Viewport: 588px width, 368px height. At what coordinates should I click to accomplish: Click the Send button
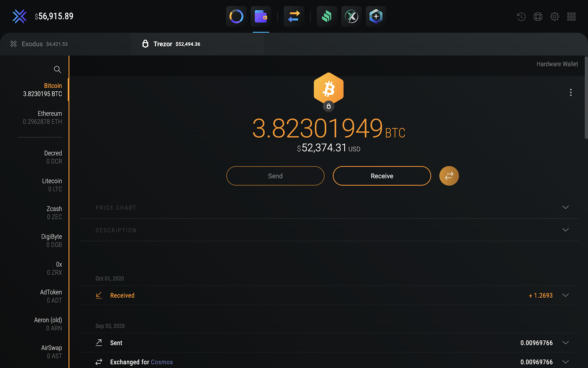tap(275, 176)
